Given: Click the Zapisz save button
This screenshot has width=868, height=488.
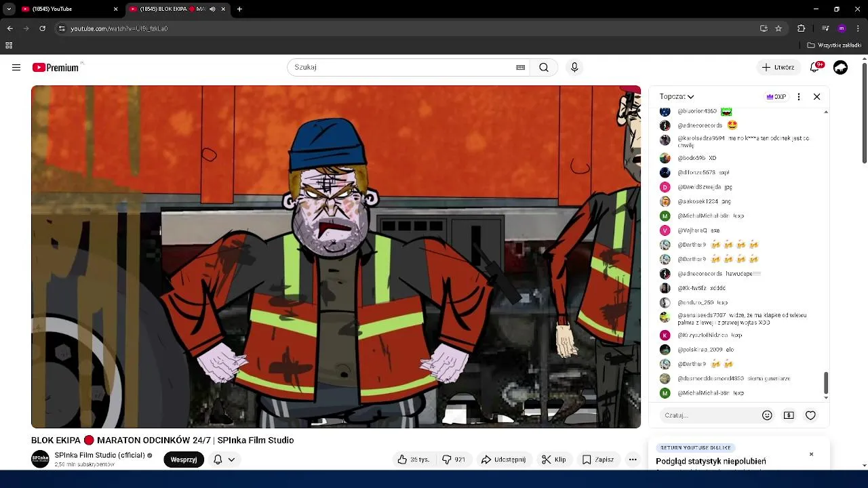Looking at the screenshot, I should click(598, 460).
